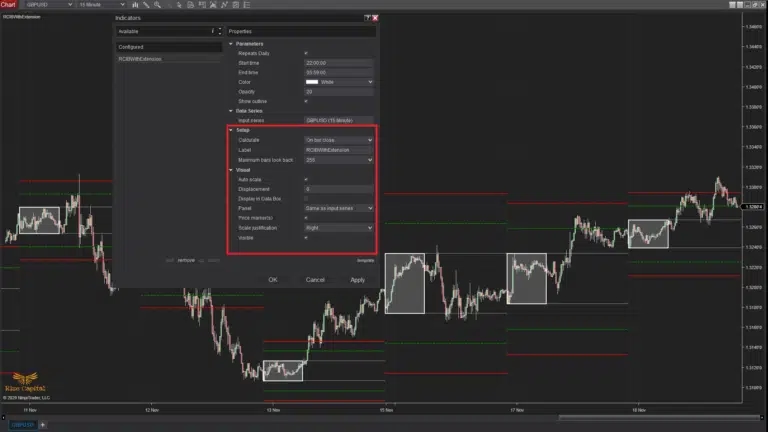Click the remove link under configured indicators
Screen dimensions: 768x432
[186, 260]
